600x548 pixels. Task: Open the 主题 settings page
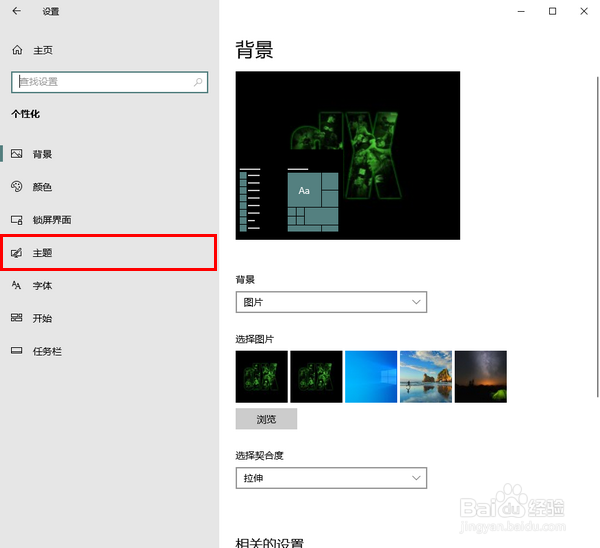tap(109, 253)
